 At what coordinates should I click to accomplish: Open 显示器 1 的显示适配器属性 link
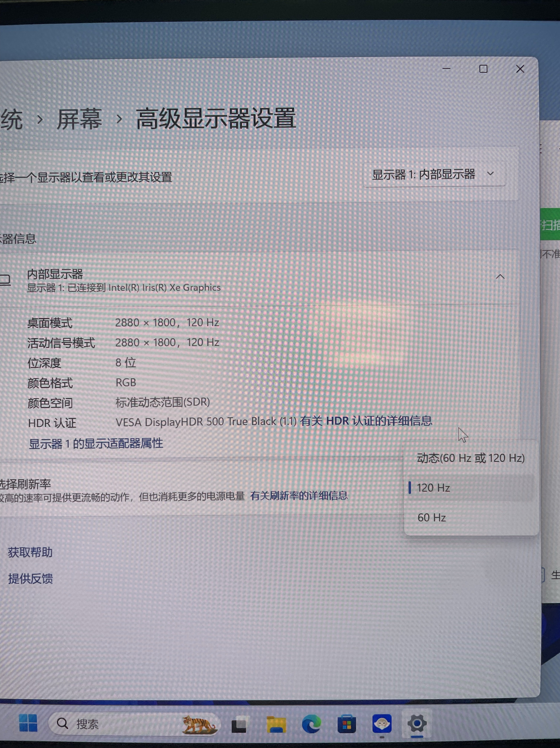pos(96,443)
